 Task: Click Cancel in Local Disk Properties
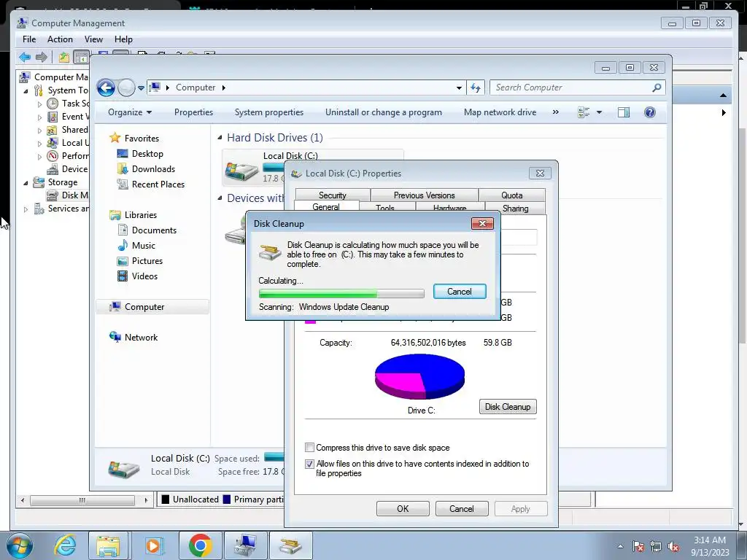[x=462, y=508]
